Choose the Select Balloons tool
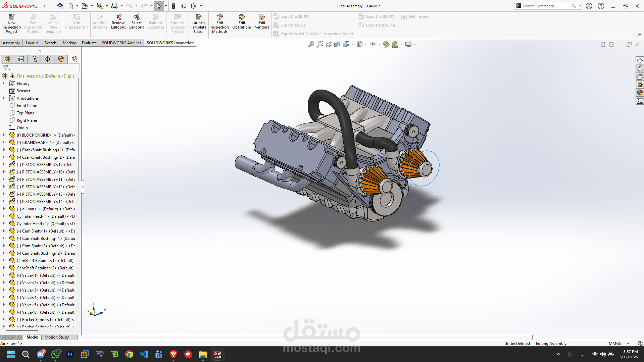This screenshot has width=644, height=362. (x=137, y=21)
